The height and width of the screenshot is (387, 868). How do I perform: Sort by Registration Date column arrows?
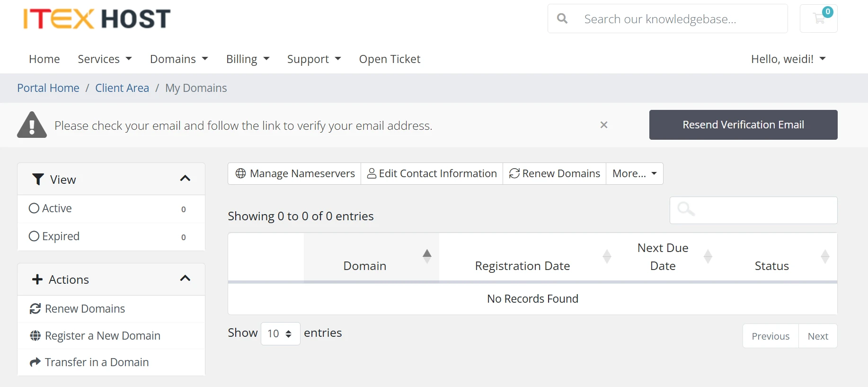click(607, 256)
